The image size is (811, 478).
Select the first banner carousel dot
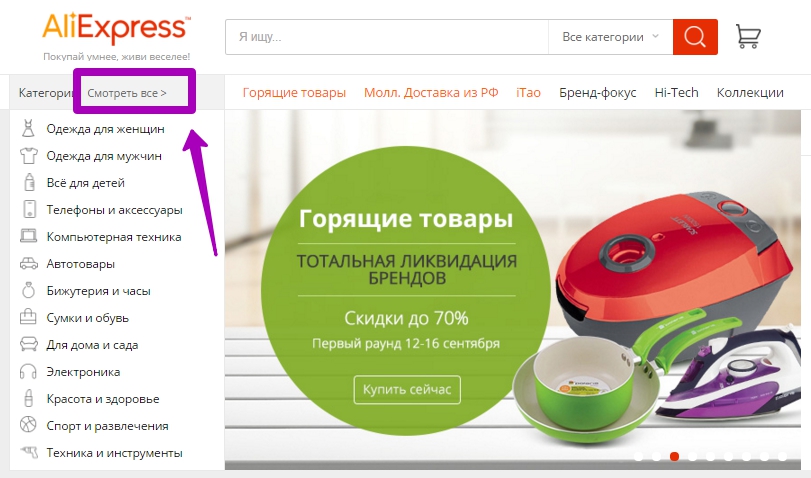click(x=638, y=456)
